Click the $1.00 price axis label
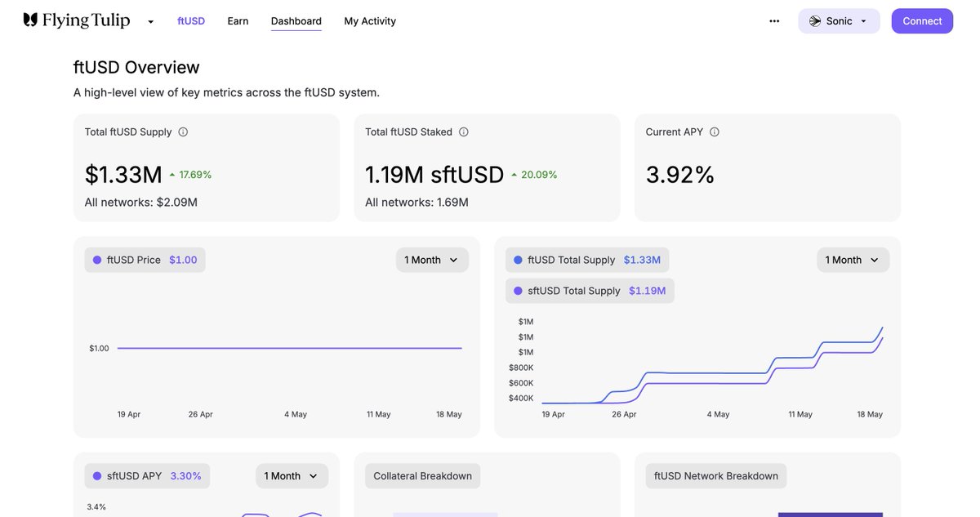980x517 pixels. (99, 349)
